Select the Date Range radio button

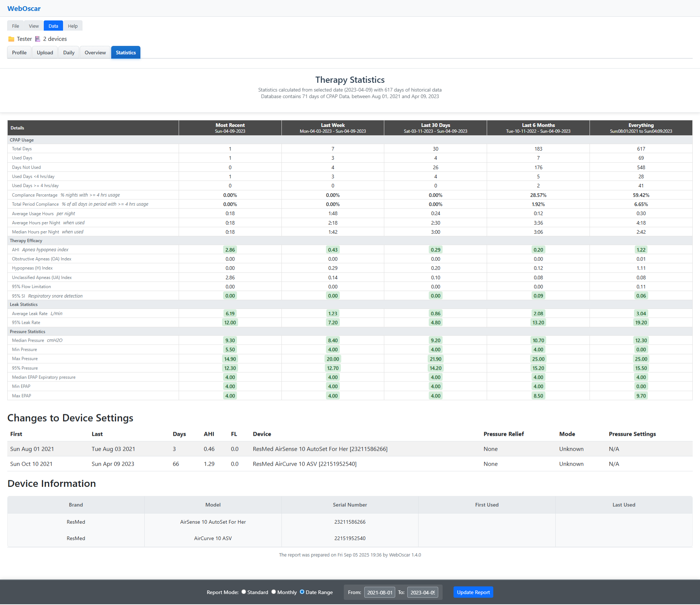pos(302,592)
